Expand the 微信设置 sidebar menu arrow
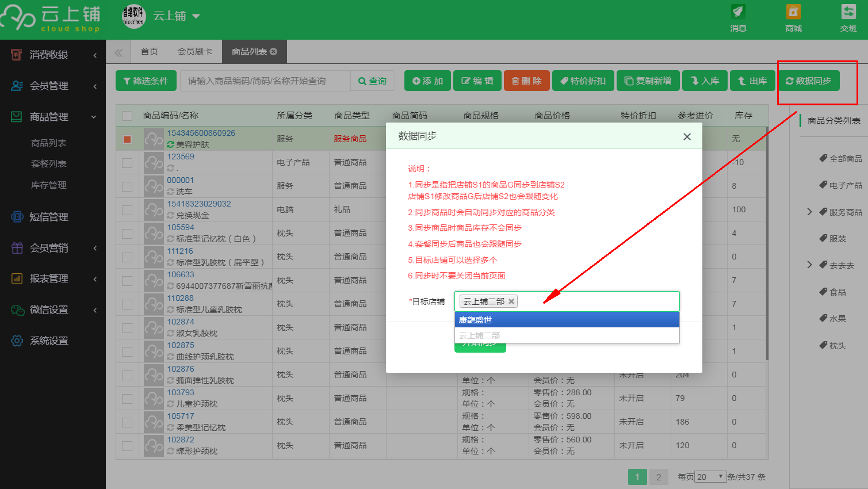Screen dimensions: 868x489 (x=95, y=310)
